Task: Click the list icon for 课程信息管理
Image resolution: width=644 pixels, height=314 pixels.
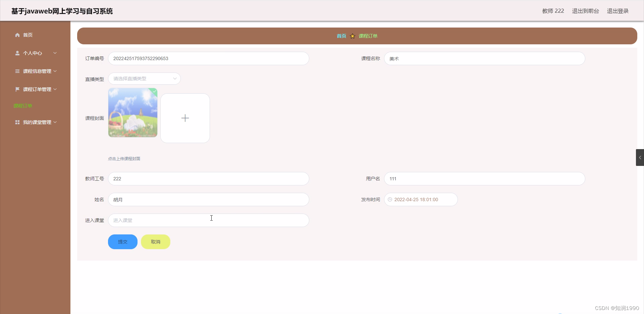Action: 17,71
